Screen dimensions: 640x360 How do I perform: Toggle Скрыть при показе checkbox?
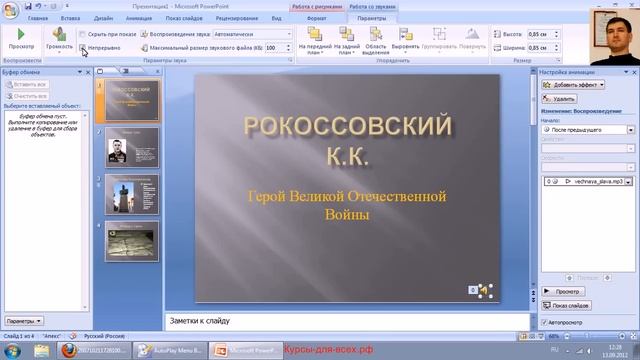[82, 34]
